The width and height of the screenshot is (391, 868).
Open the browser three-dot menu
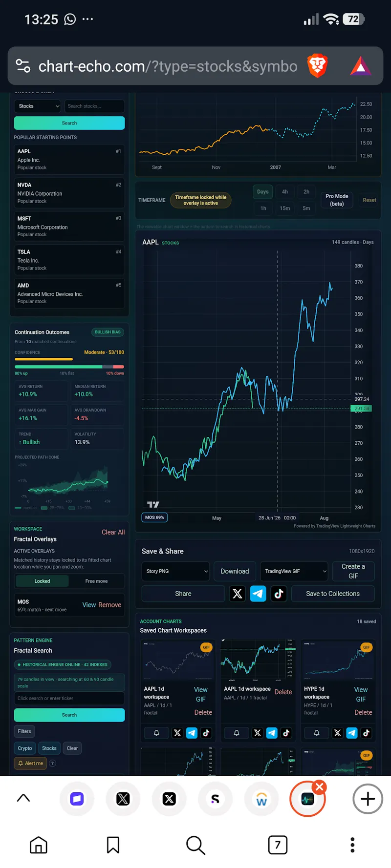(x=352, y=845)
